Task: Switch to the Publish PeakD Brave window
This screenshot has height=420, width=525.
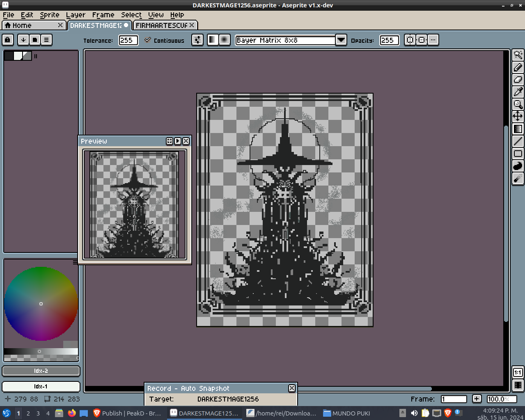Action: [127, 413]
